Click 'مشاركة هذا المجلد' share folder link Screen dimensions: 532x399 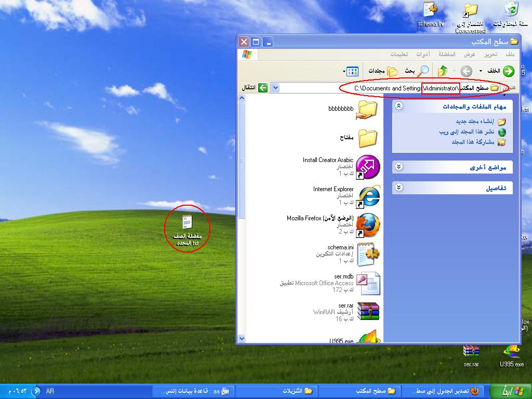(x=473, y=142)
